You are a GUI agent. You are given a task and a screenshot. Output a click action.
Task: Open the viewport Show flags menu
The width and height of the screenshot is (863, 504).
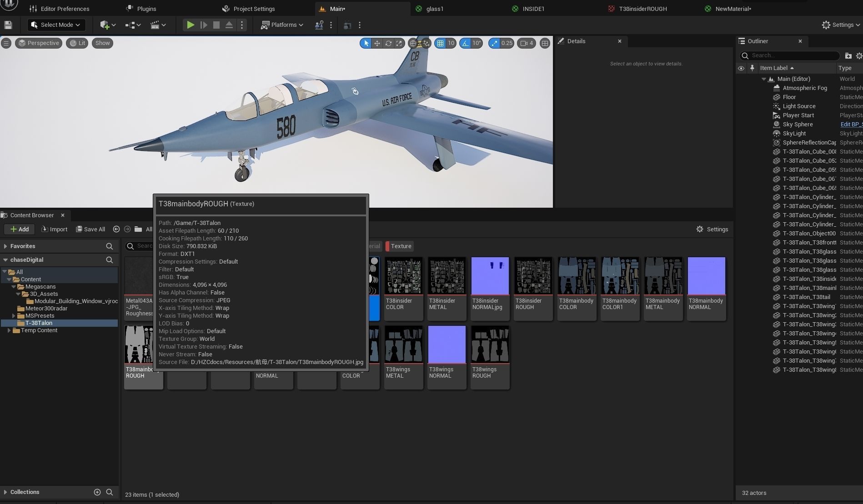pos(102,43)
